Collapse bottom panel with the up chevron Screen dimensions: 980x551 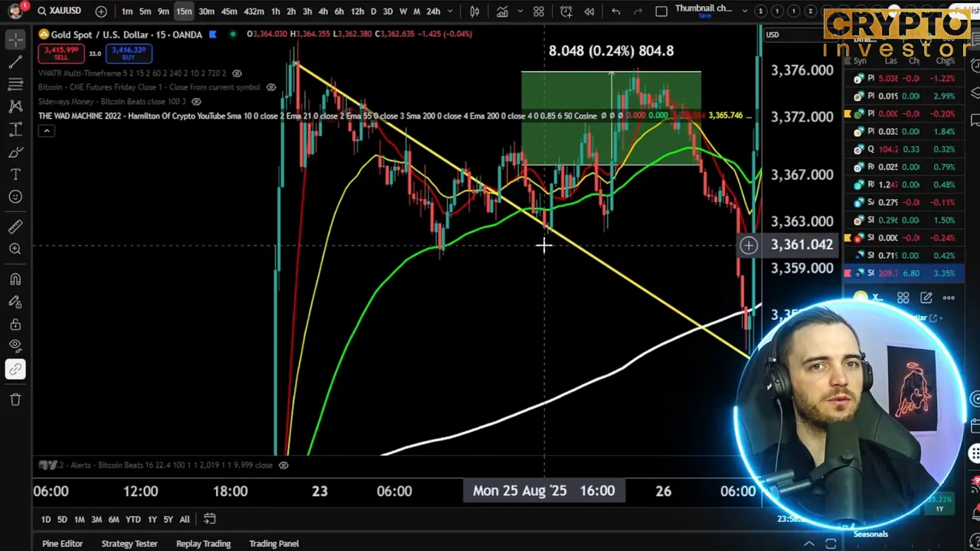(809, 543)
